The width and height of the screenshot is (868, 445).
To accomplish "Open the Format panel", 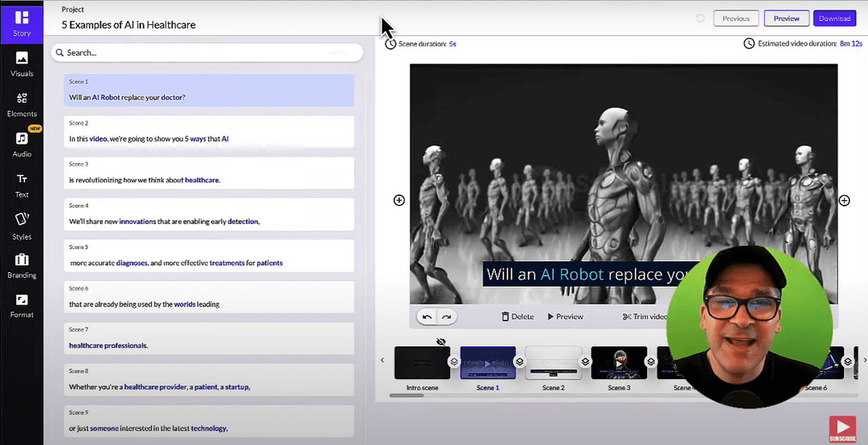I will tap(22, 305).
